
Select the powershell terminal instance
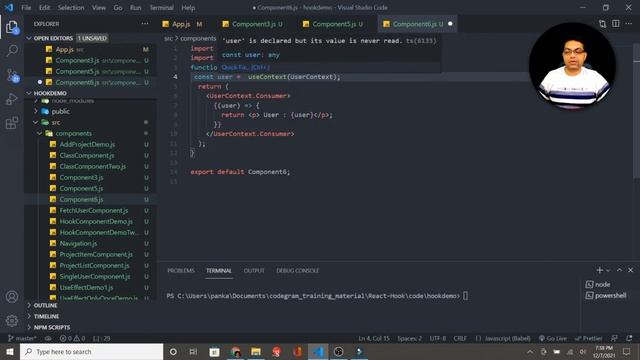[x=607, y=296]
